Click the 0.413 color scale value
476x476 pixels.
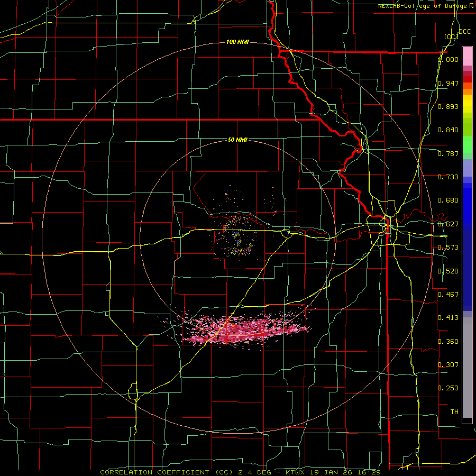tap(448, 318)
